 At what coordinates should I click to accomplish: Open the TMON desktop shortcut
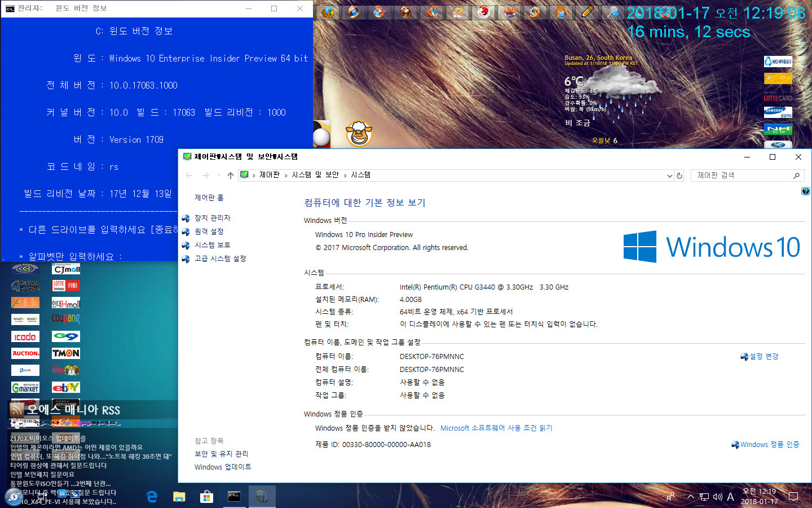pos(66,353)
